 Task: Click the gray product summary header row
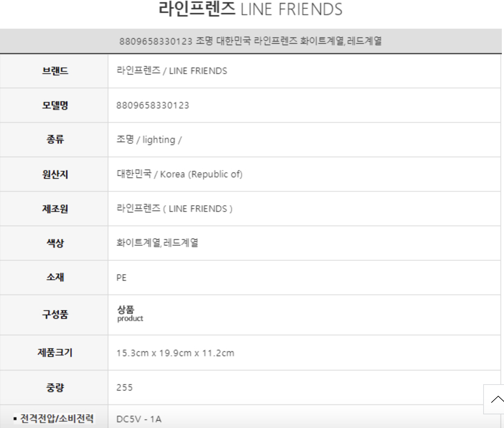coord(251,41)
